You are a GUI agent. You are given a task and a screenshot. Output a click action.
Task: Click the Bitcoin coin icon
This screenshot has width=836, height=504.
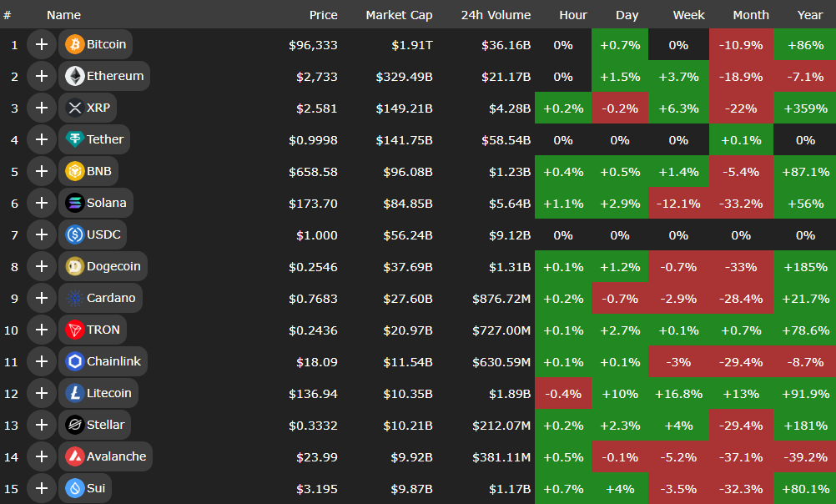click(75, 44)
